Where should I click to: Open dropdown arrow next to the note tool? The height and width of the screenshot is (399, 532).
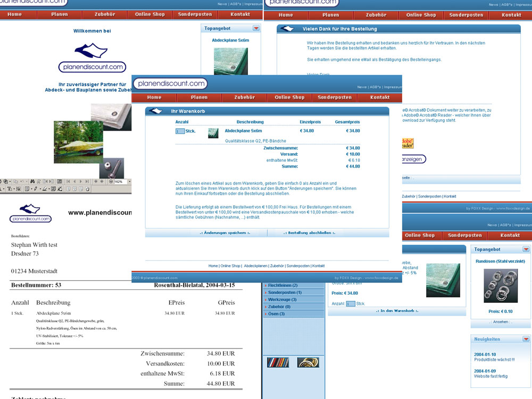tap(31, 189)
